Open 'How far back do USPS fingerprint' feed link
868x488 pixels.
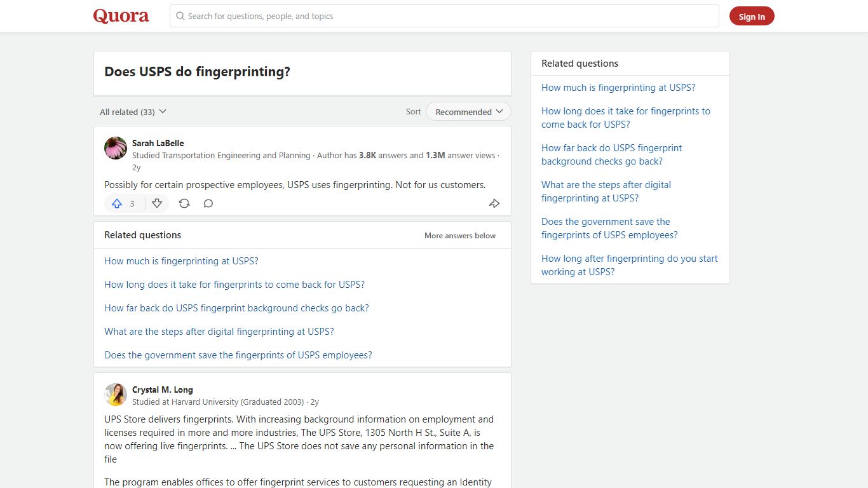coord(236,308)
